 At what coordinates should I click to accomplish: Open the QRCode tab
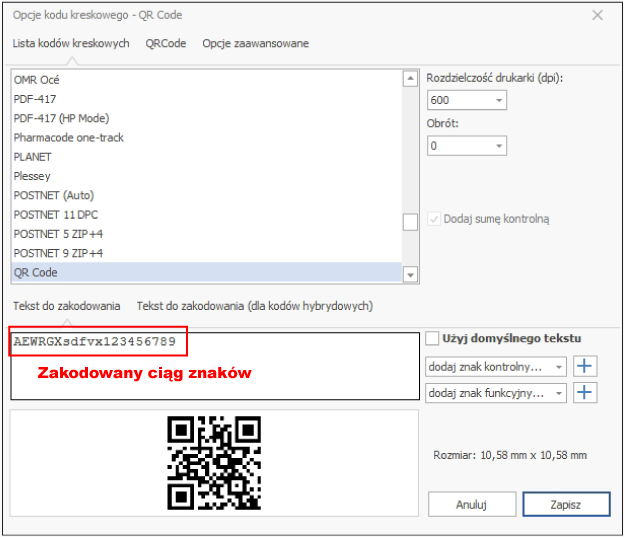click(x=166, y=43)
